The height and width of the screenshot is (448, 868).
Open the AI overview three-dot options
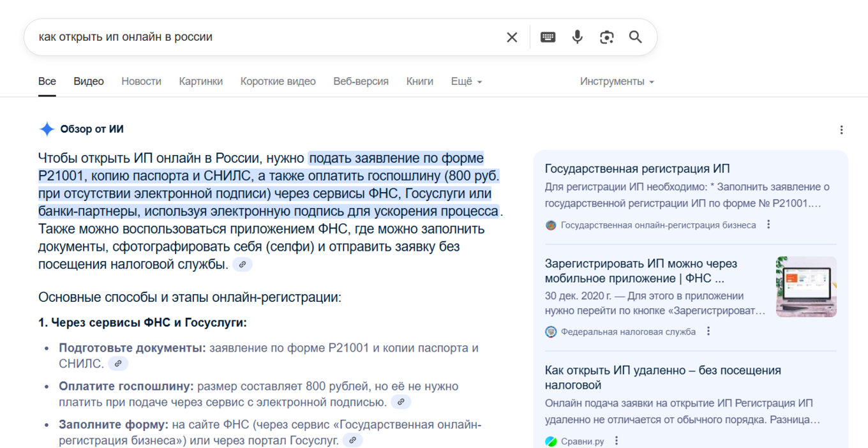click(841, 130)
